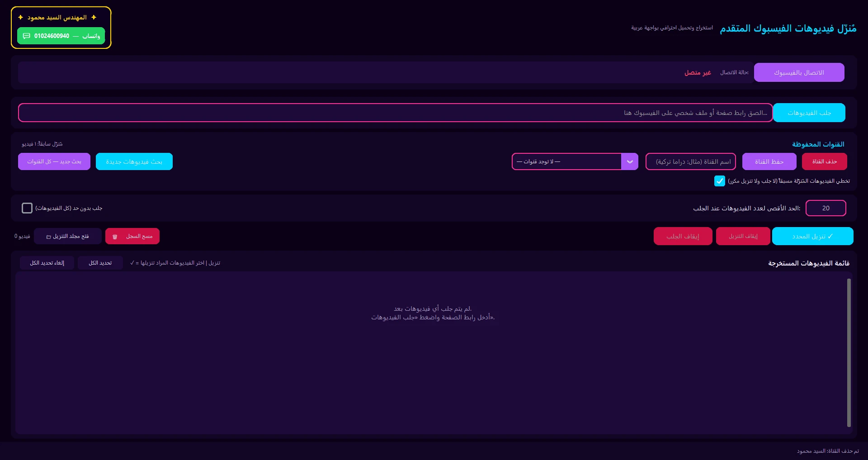Viewport: 868px width, 460px height.
Task: Focus the Facebook page link input field
Action: pos(396,113)
